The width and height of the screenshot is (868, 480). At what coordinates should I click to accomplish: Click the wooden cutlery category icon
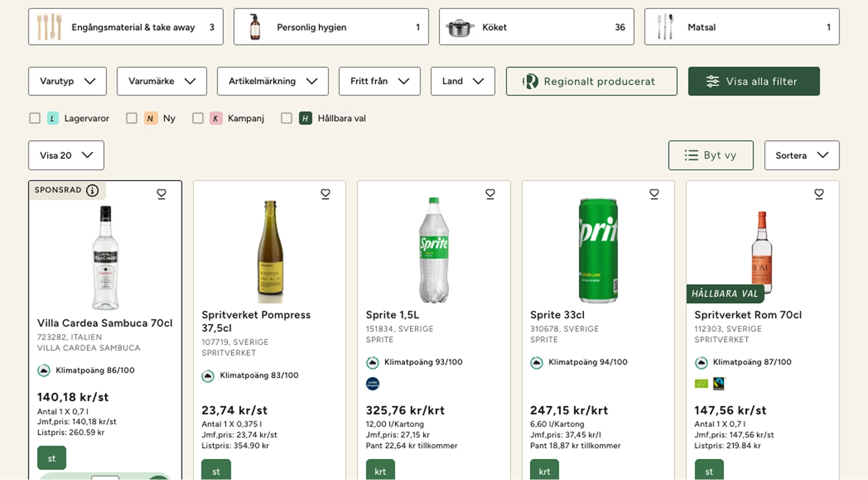(49, 27)
